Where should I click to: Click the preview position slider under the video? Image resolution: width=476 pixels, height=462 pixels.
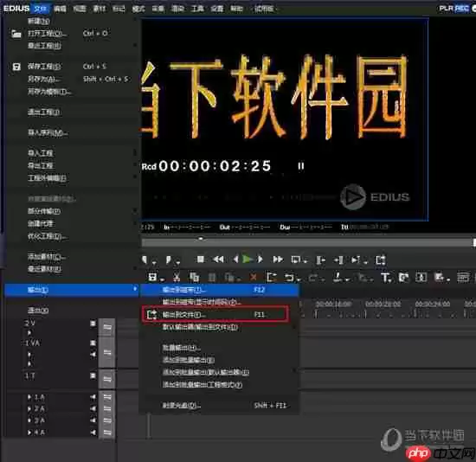pyautogui.click(x=307, y=242)
